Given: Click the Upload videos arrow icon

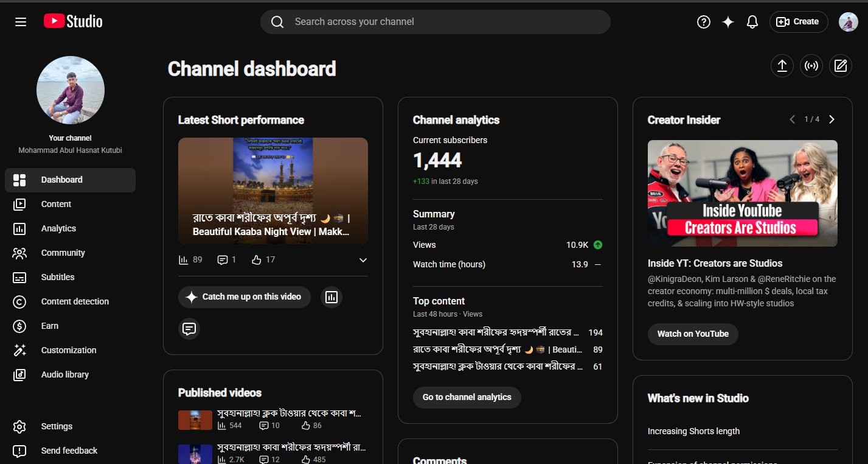Looking at the screenshot, I should tap(782, 66).
